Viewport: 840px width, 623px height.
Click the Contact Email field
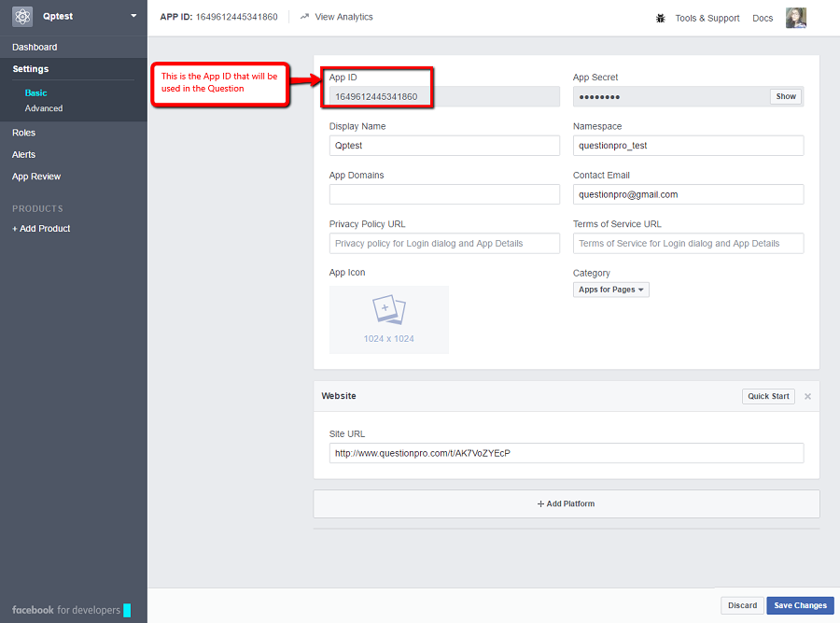[x=688, y=194]
